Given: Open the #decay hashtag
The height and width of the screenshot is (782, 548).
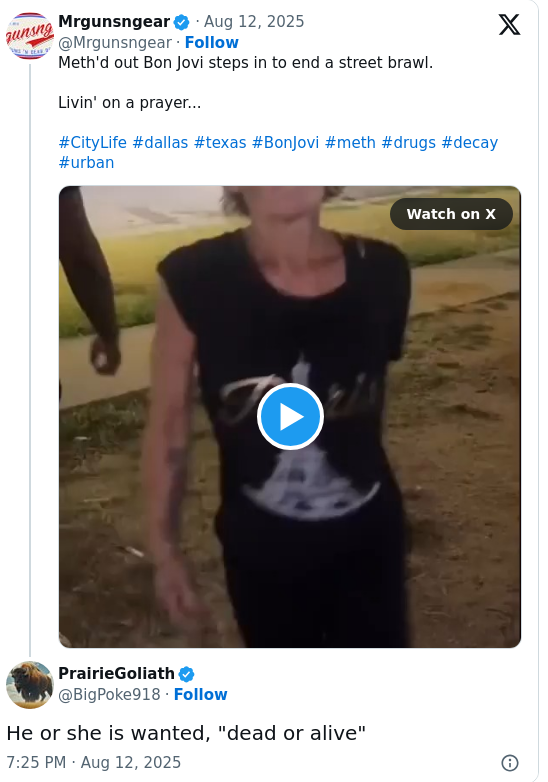Looking at the screenshot, I should (470, 143).
